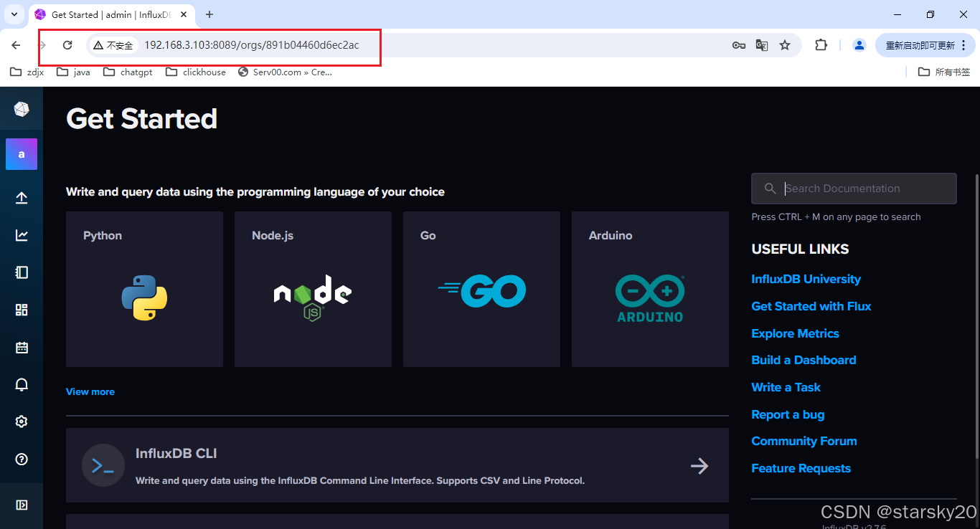This screenshot has height=529, width=980.
Task: Open Settings with the gear icon
Action: [22, 421]
